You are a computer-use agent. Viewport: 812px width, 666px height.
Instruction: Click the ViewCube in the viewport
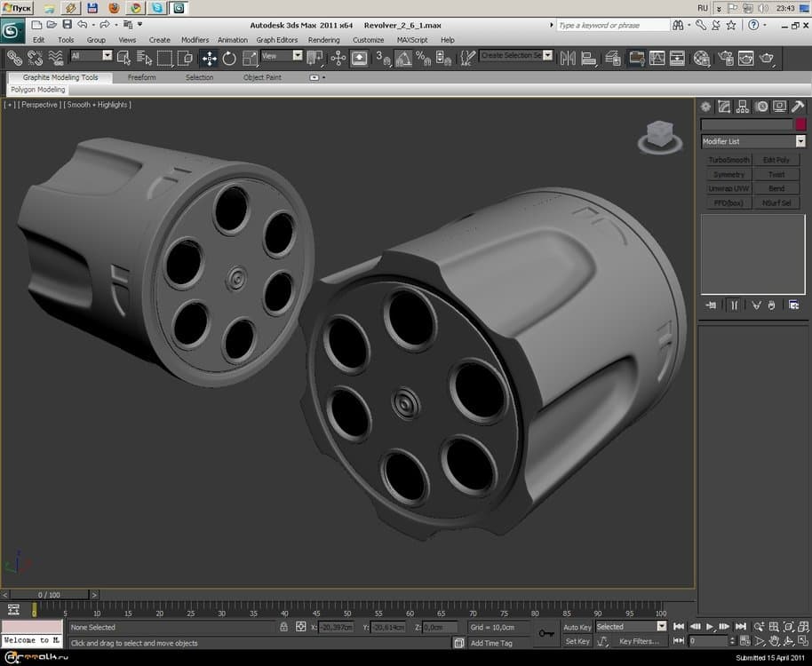click(659, 136)
